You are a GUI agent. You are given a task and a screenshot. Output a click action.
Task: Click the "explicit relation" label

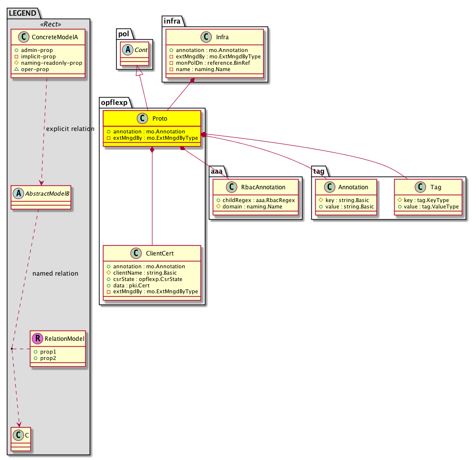coord(70,129)
